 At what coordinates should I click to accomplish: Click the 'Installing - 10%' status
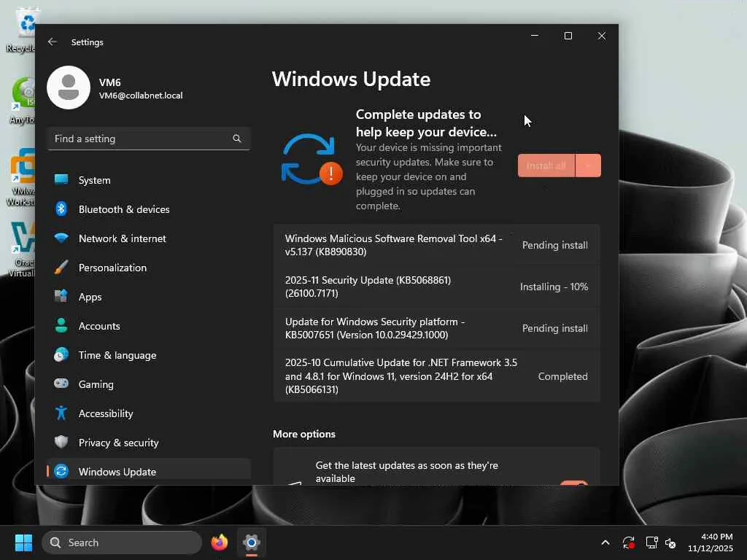click(x=554, y=287)
